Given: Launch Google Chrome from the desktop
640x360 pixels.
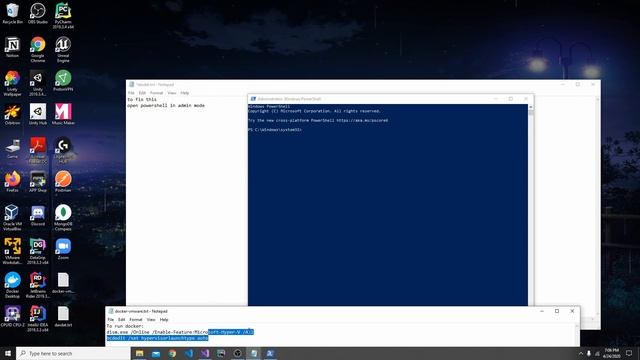Looking at the screenshot, I should click(38, 49).
